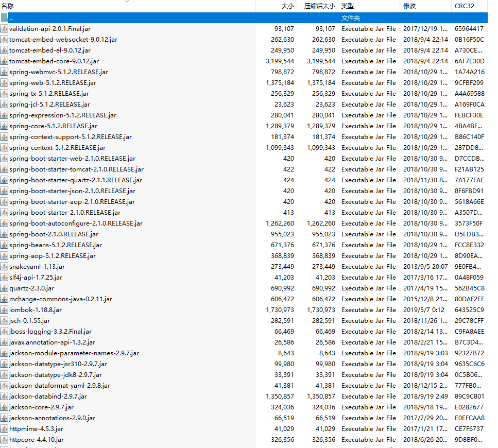Select the icon next to httpcore-4.4.10.jar
Image resolution: width=498 pixels, height=448 pixels.
pyautogui.click(x=4, y=439)
